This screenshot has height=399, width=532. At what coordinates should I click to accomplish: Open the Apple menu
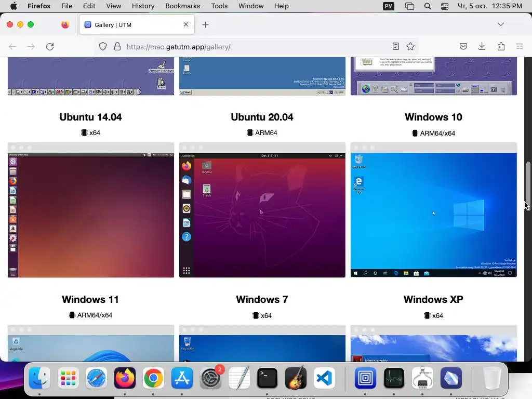coord(14,6)
